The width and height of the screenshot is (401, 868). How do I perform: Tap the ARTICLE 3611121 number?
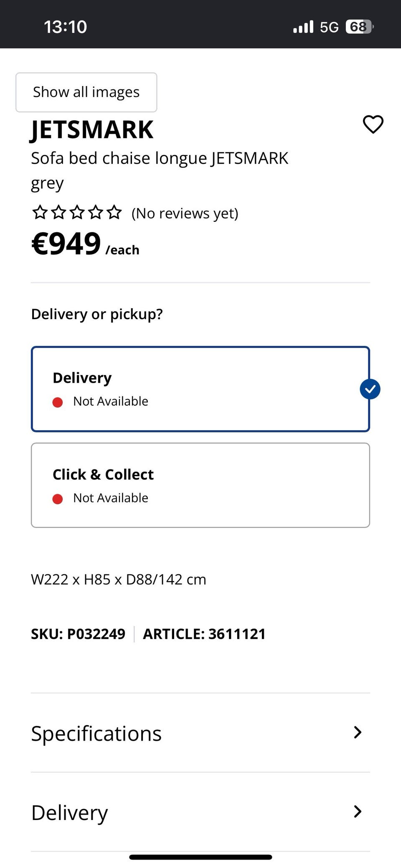tap(204, 634)
